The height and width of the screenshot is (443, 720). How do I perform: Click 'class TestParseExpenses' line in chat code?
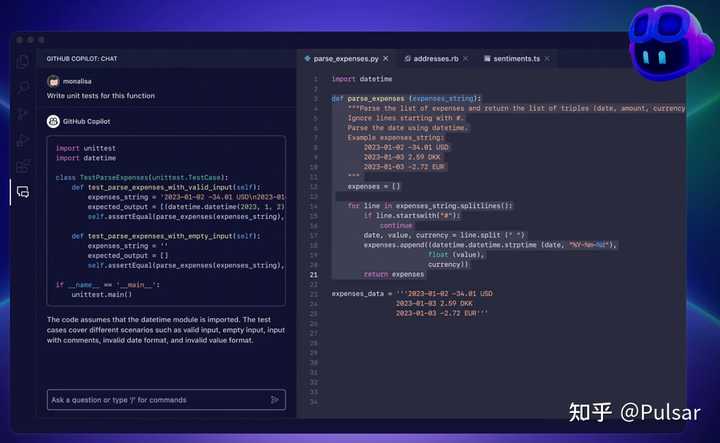tap(142, 177)
